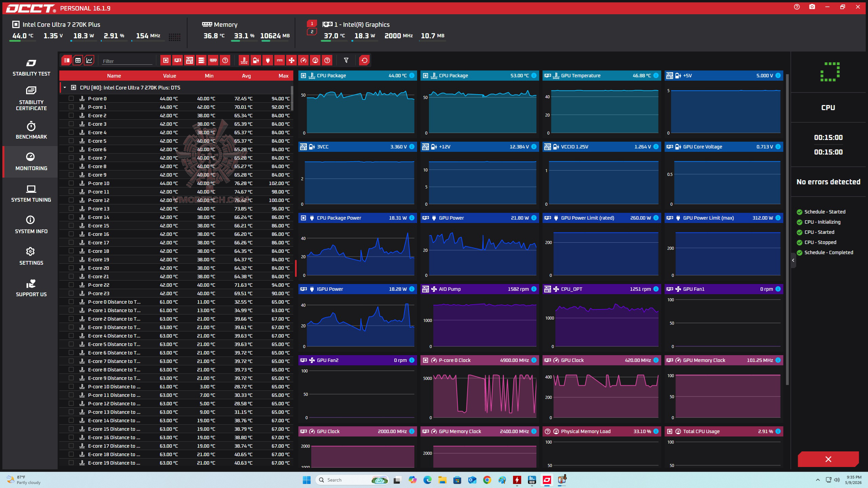
Task: Select GPU number 2 selector button
Action: click(x=312, y=32)
